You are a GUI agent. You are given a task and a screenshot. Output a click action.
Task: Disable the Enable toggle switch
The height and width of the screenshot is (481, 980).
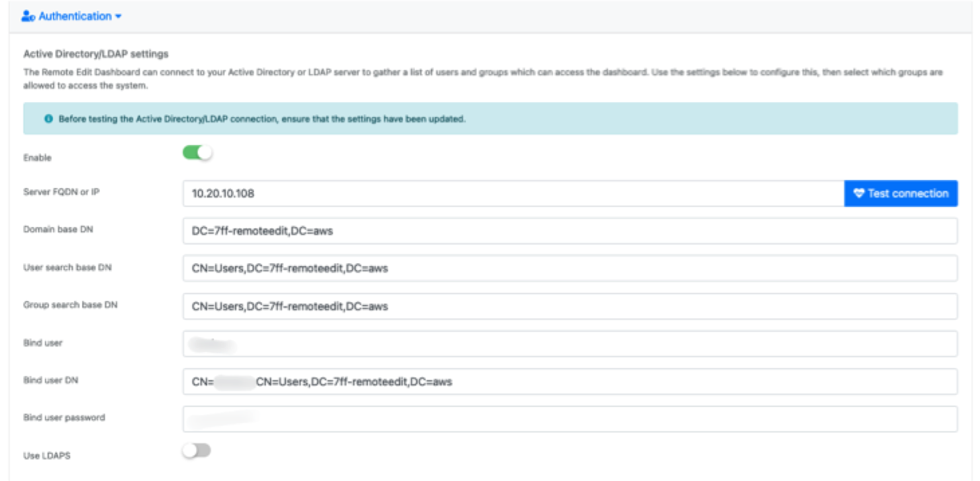pos(197,153)
